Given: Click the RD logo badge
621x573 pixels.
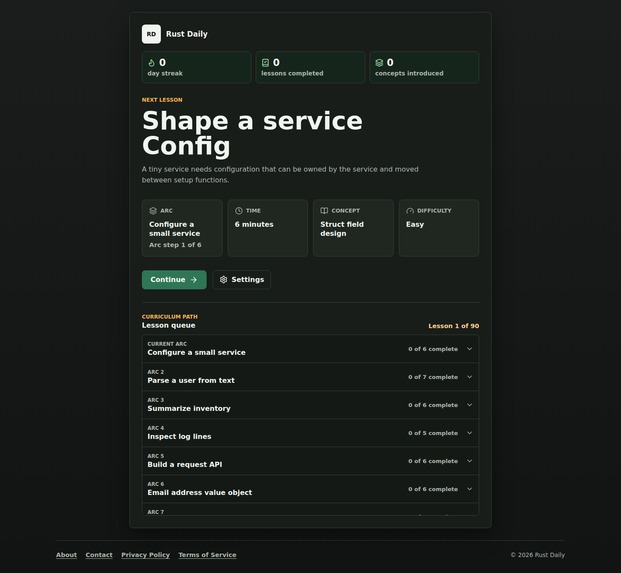Looking at the screenshot, I should [151, 34].
